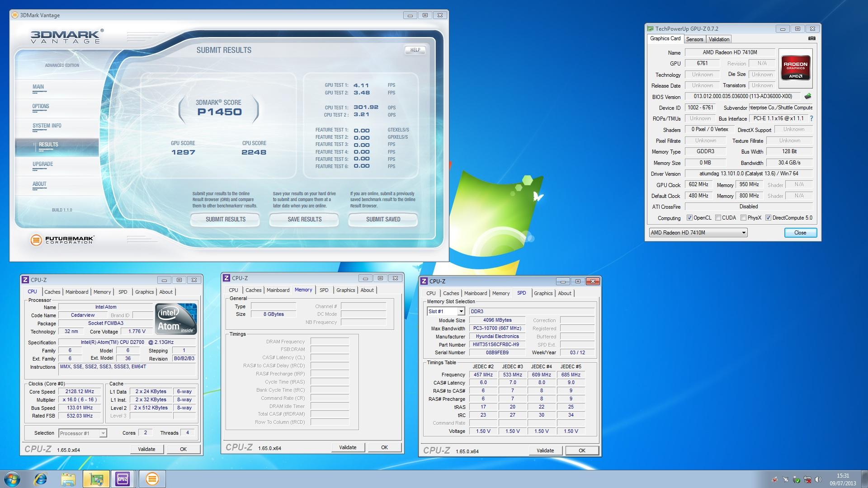Click the Z icon of the CPU-Z Memory window
The image size is (868, 488).
point(226,278)
